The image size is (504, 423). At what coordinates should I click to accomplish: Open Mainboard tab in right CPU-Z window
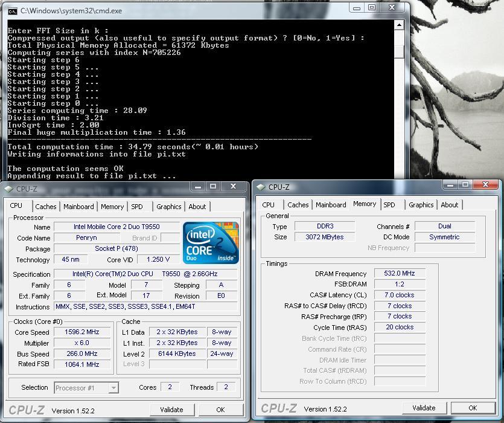coord(331,205)
